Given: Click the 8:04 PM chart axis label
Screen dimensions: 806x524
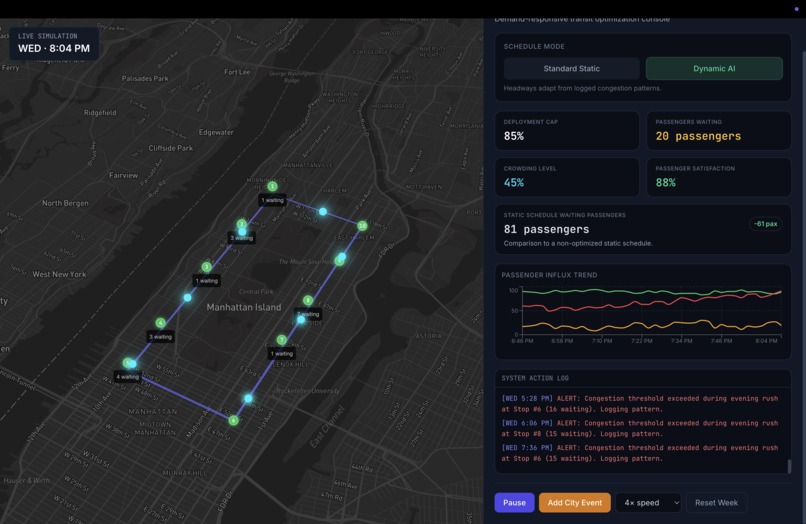Looking at the screenshot, I should click(766, 341).
